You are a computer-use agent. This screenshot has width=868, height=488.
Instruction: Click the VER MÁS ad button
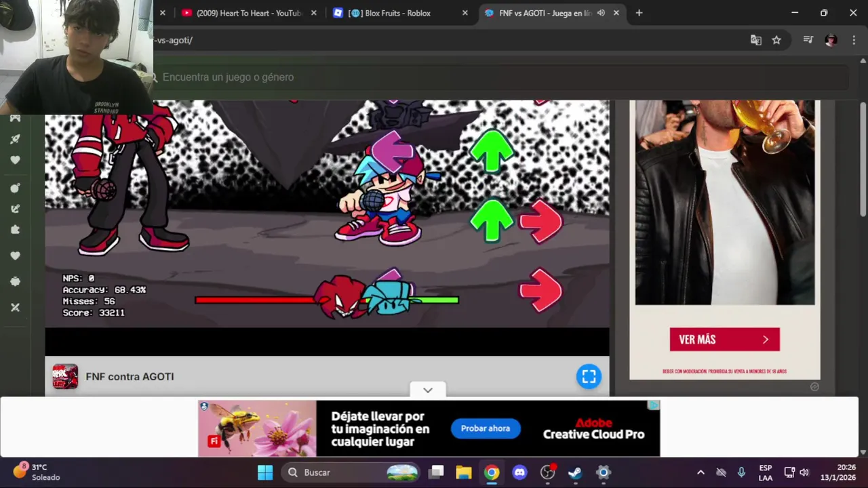pos(724,340)
